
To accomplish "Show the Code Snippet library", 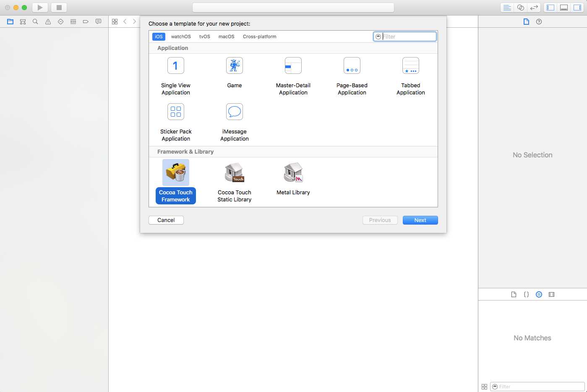I will click(526, 295).
